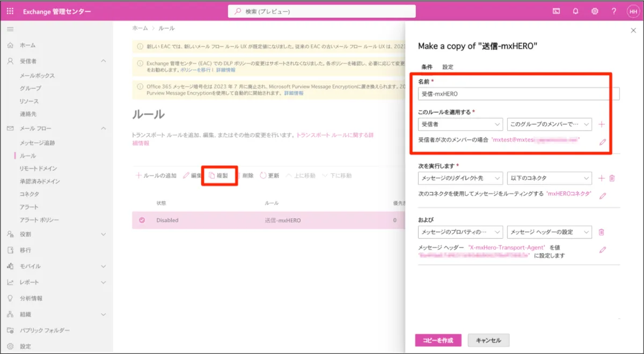
Task: Open メッセージのリダイレクト先 action dropdown
Action: click(460, 178)
